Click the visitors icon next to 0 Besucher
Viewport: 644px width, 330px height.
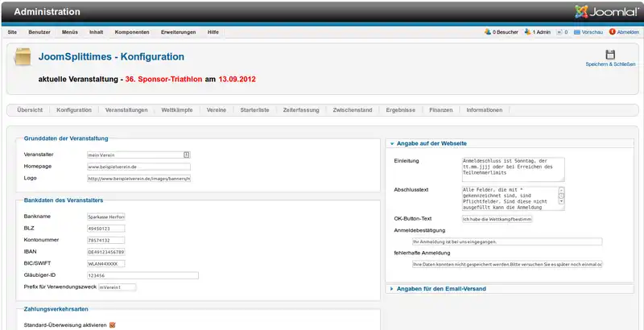[x=488, y=31]
